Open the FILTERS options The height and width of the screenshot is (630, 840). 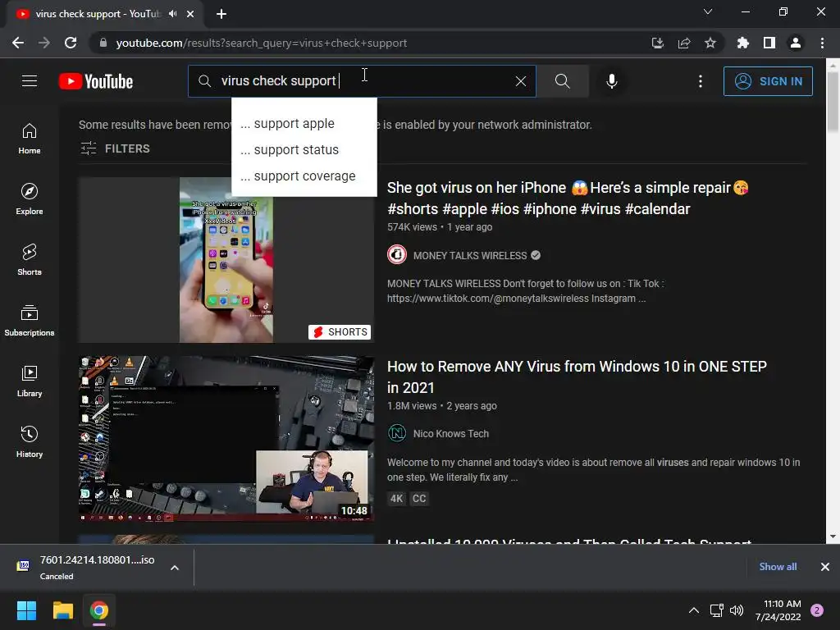point(115,148)
